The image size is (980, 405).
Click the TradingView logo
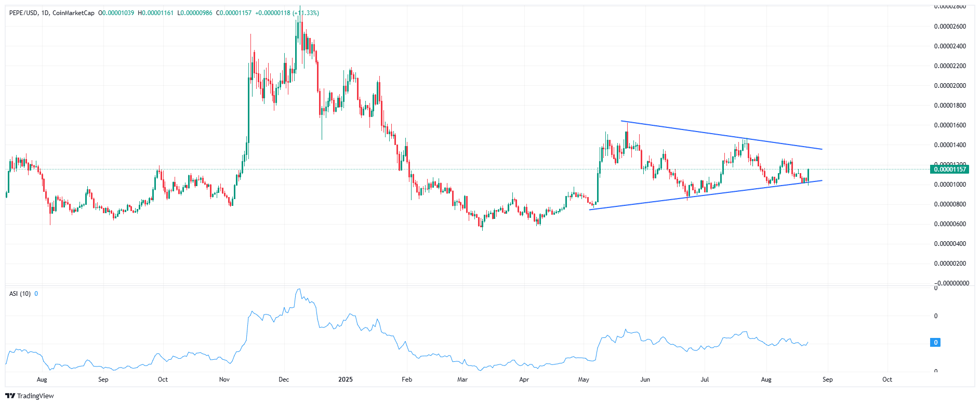[x=30, y=396]
